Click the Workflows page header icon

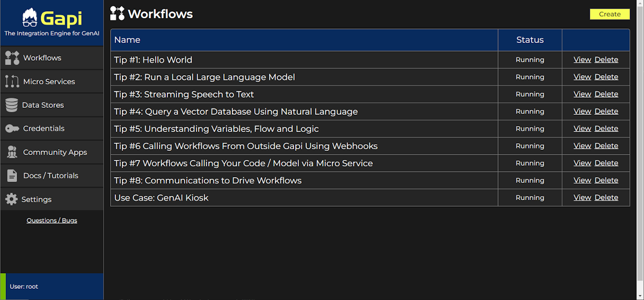[x=117, y=13]
